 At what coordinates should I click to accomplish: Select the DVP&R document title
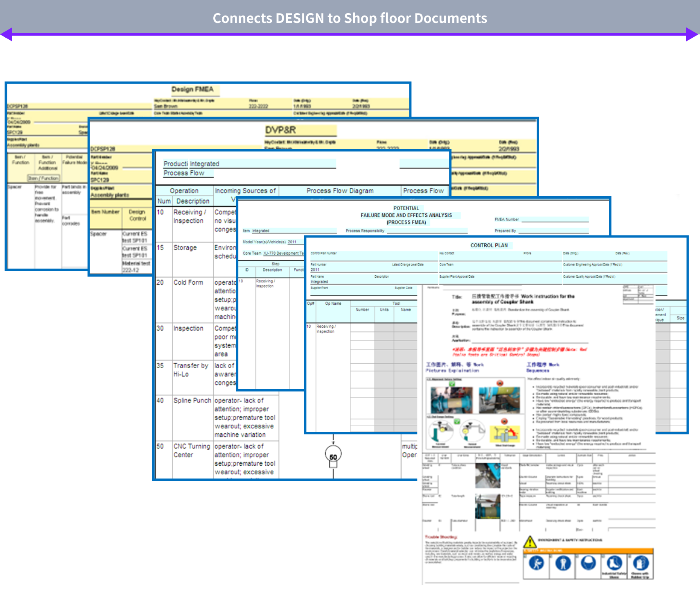[x=280, y=130]
